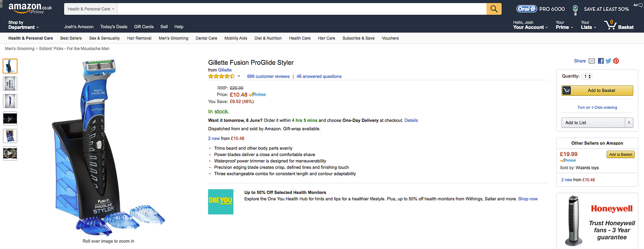Viewport: 644px width, 249px height.
Task: Share product on Facebook
Action: click(x=601, y=61)
